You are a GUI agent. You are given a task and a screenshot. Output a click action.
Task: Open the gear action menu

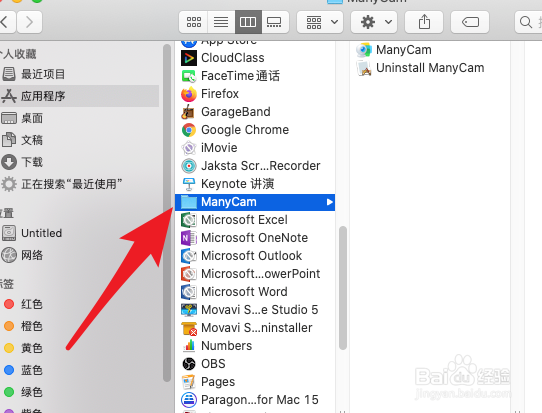coord(374,22)
